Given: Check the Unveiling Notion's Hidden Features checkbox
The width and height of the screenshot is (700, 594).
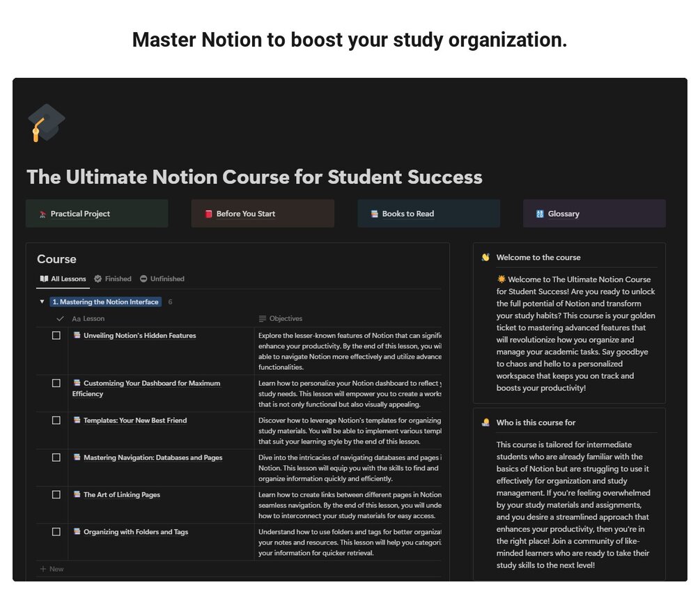Looking at the screenshot, I should pos(56,336).
